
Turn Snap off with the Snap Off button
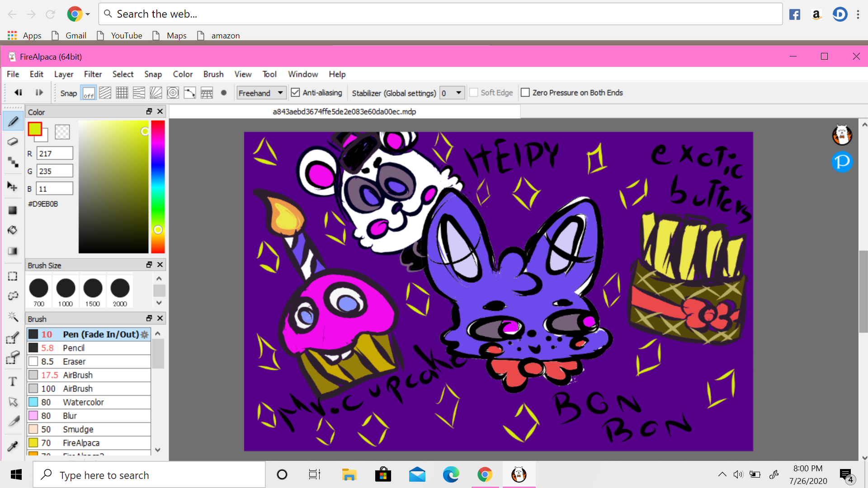pos(88,93)
